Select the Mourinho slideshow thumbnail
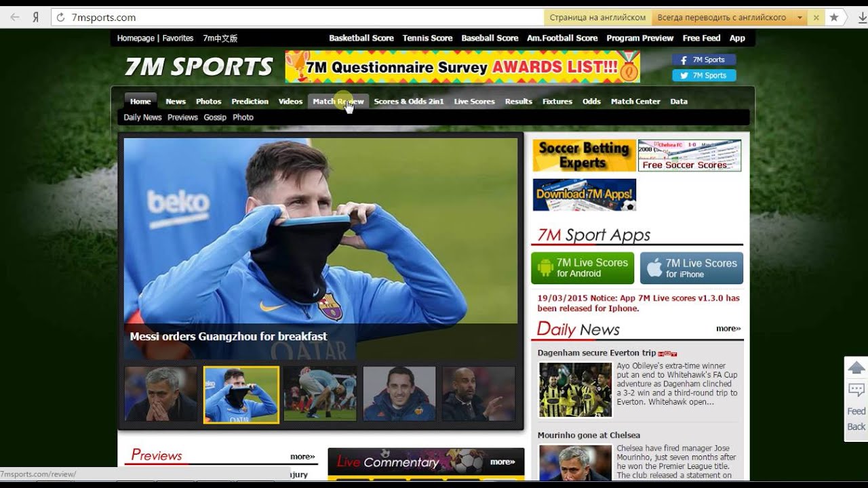 point(161,394)
